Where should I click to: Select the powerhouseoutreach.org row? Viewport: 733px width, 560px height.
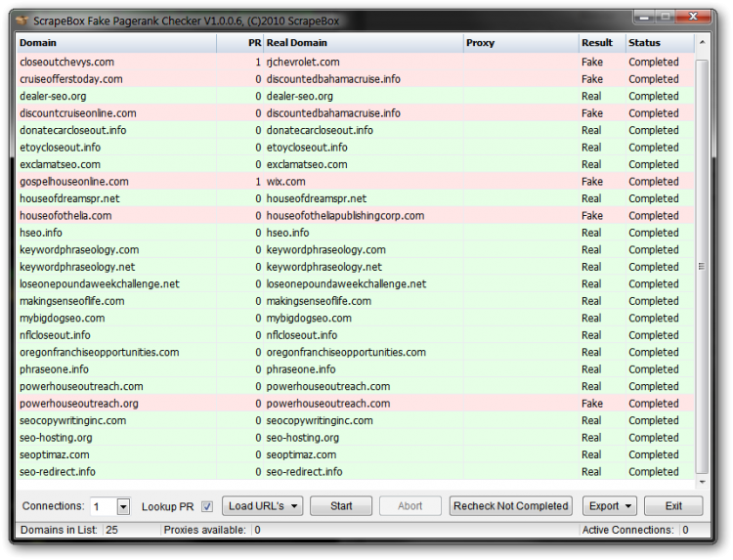[356, 403]
